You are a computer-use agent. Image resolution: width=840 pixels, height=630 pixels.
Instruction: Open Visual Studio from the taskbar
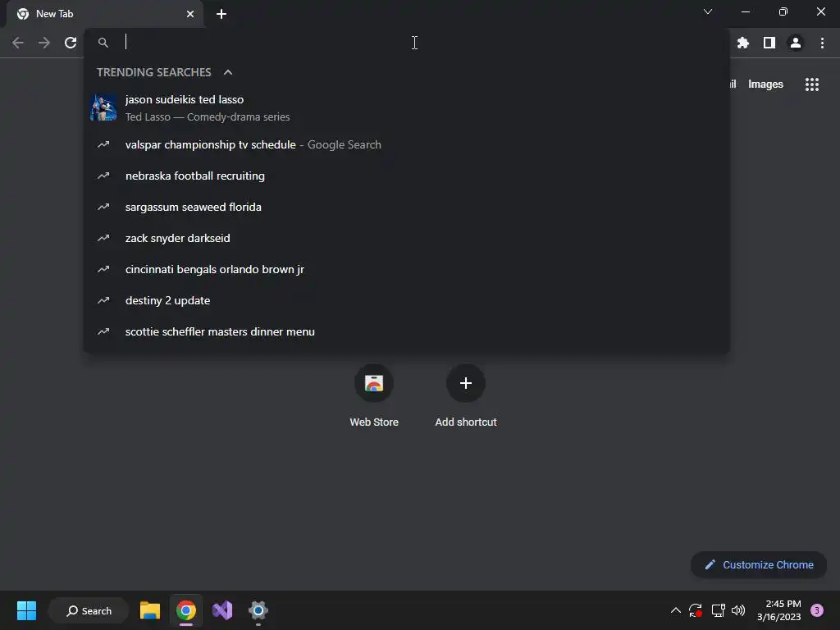222,610
